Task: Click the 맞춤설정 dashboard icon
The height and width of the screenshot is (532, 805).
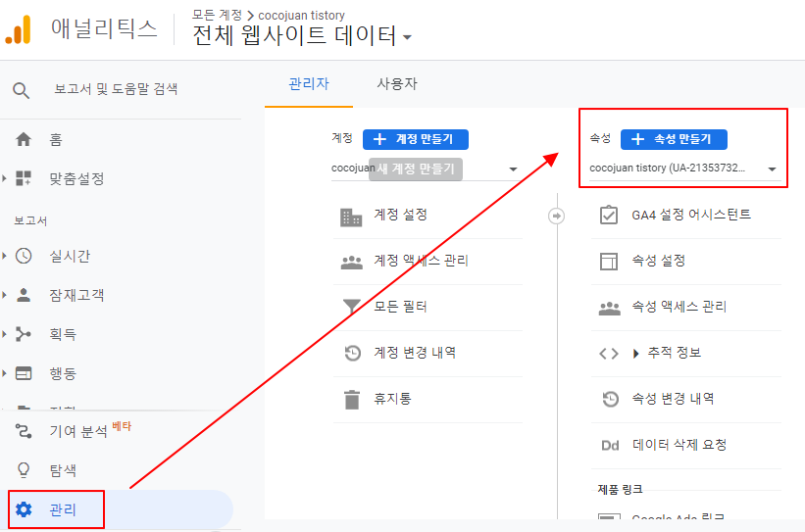Action: coord(24,178)
